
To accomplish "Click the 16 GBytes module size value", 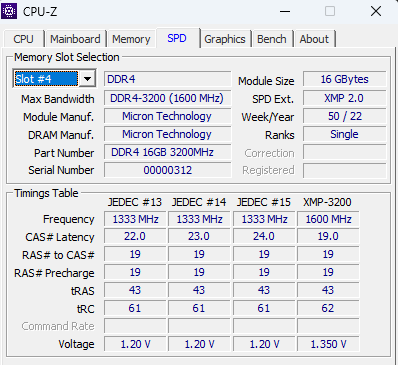I will (345, 79).
